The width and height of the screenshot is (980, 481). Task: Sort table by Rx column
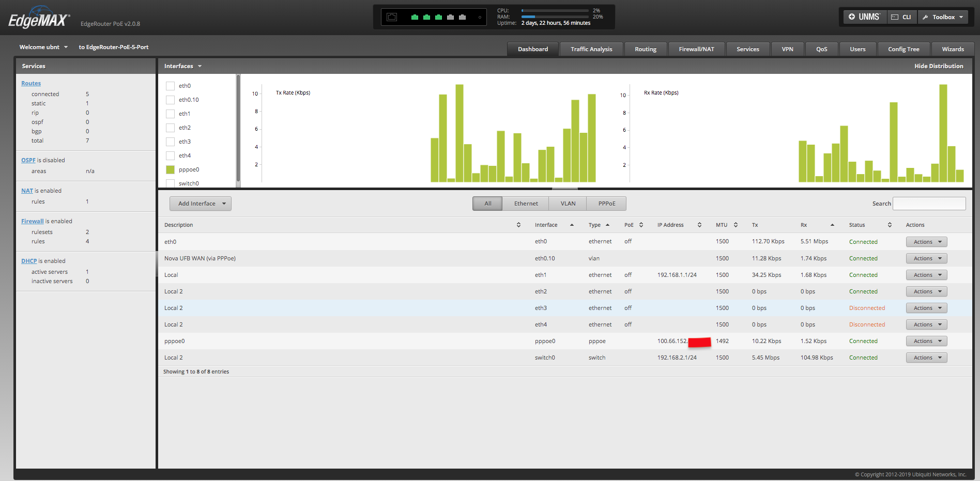click(832, 225)
